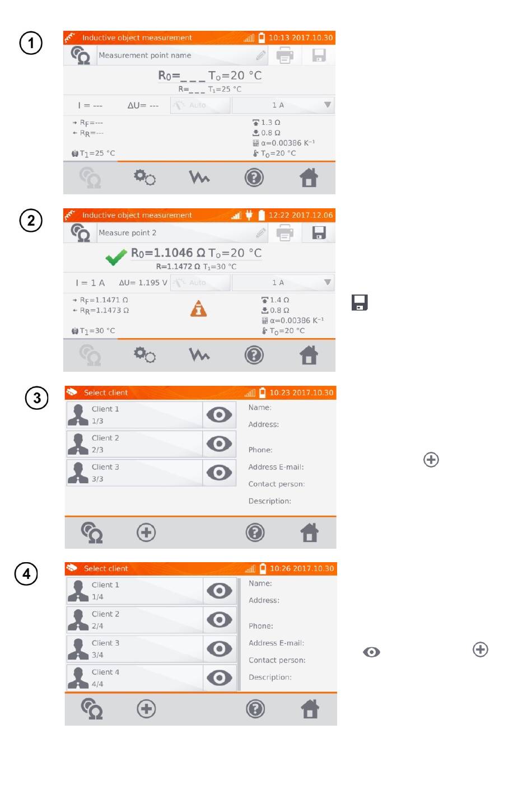Open Auto range selector in first screen
Screen dimensions: 532x785
coord(200,105)
